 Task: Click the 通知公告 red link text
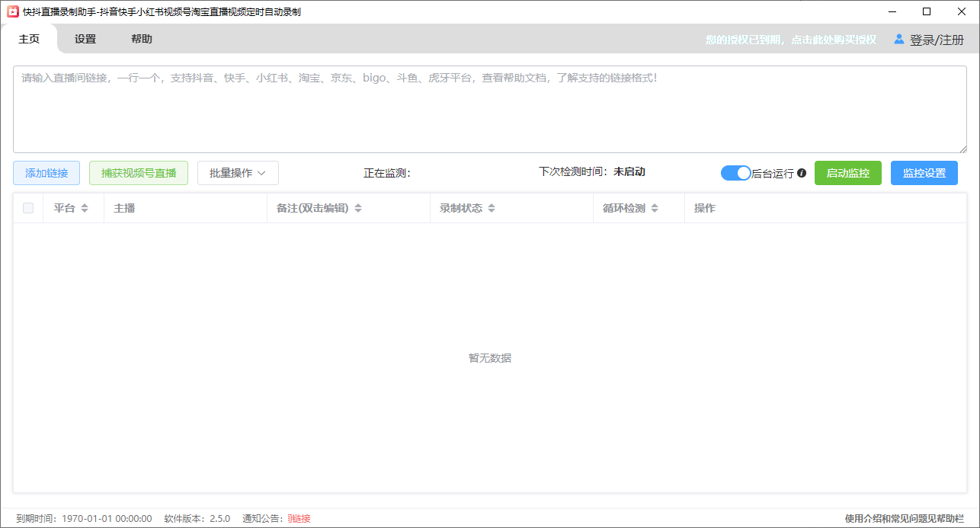click(x=299, y=519)
